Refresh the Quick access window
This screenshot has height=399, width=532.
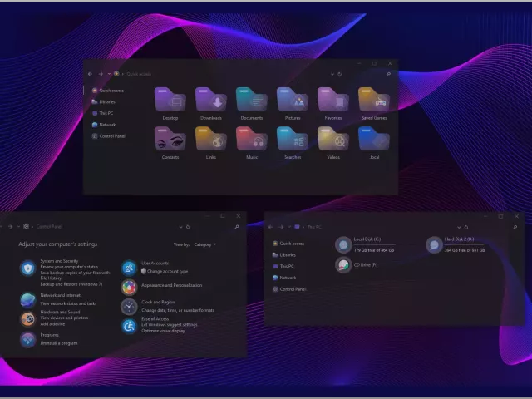pyautogui.click(x=339, y=74)
